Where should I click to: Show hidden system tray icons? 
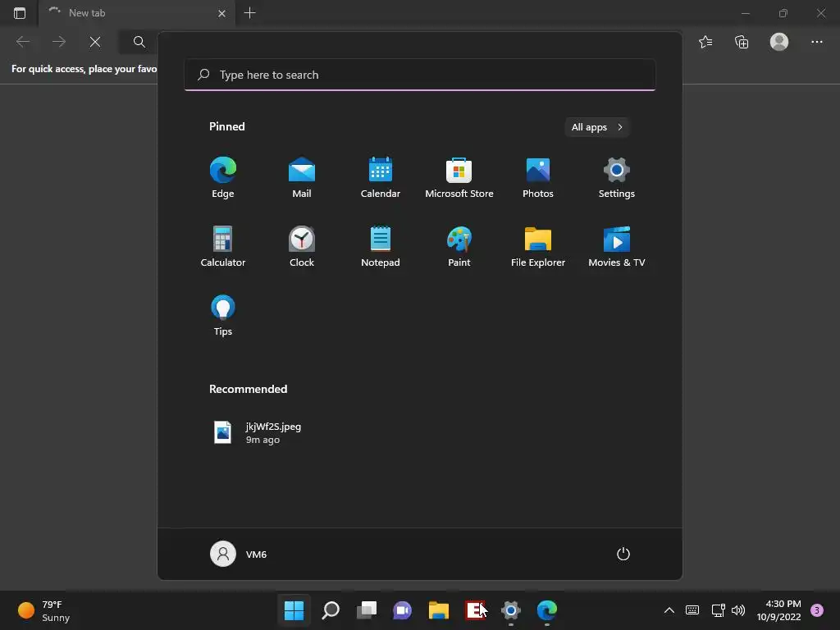[669, 610]
